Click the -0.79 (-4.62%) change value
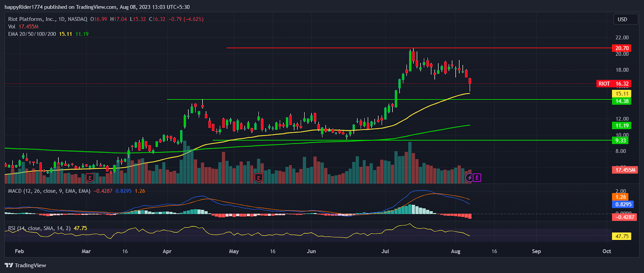Image resolution: width=644 pixels, height=273 pixels. (186, 19)
